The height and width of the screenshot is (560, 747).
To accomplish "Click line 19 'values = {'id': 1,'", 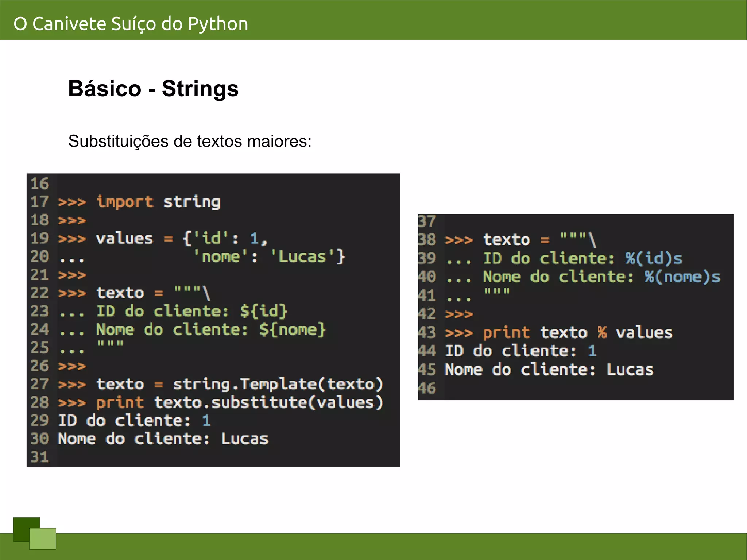I will point(182,238).
